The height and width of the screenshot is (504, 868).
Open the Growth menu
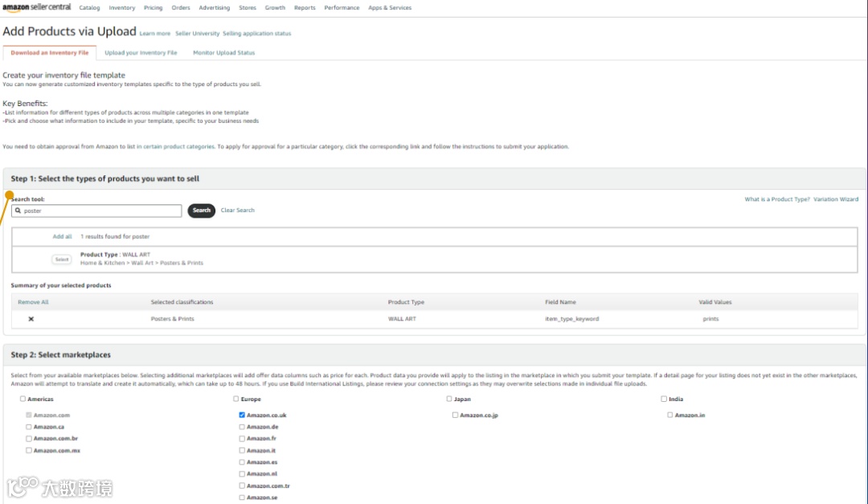point(275,8)
